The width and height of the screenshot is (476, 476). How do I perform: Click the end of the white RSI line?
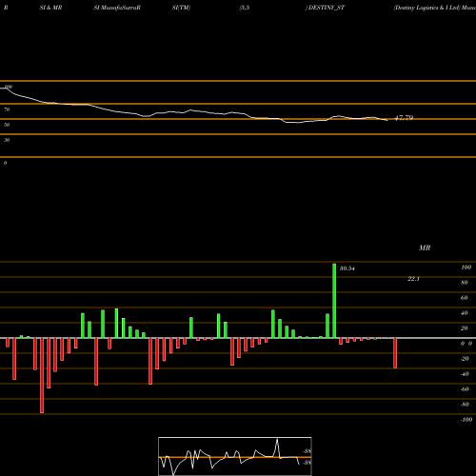click(x=387, y=120)
